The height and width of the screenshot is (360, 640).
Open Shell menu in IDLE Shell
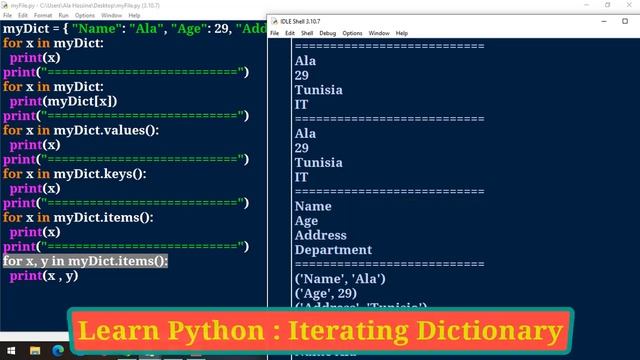[x=307, y=33]
